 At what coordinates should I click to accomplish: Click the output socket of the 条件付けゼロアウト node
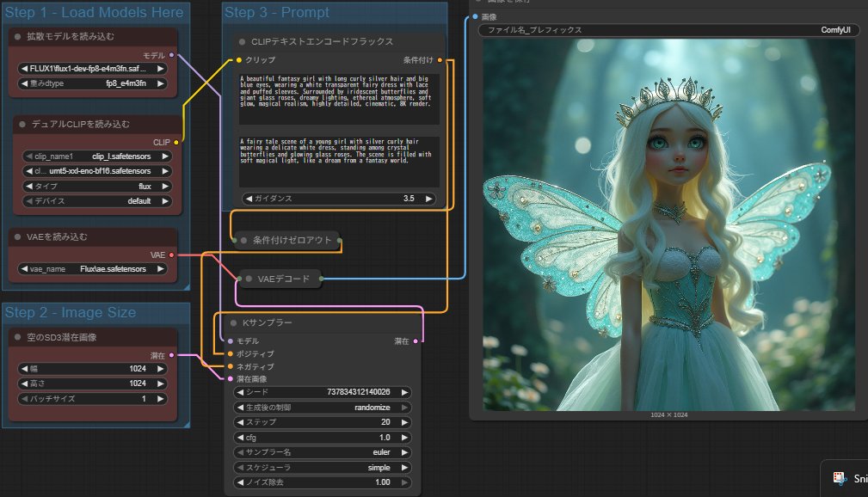[339, 240]
